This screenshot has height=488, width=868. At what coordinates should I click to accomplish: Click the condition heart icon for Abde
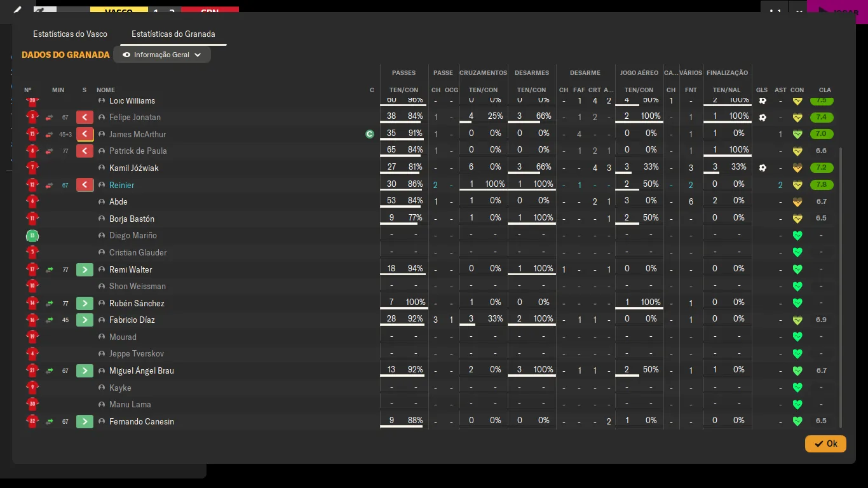797,202
